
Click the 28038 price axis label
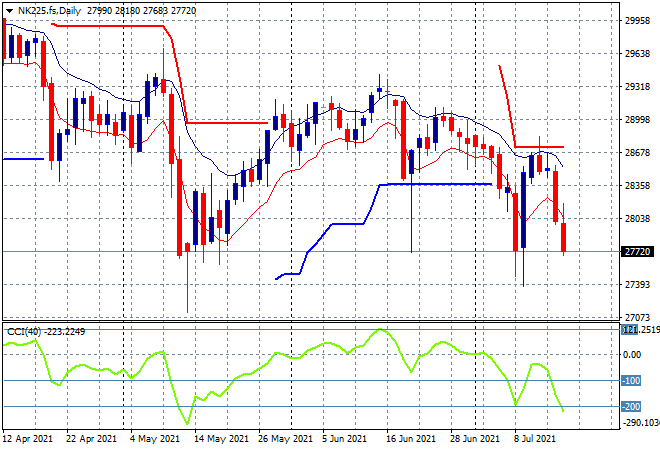coord(637,218)
